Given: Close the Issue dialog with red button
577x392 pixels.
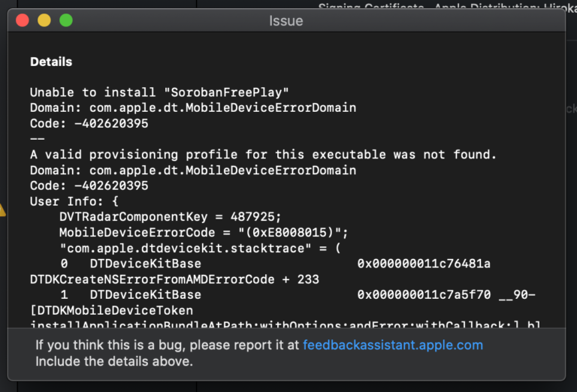Looking at the screenshot, I should (x=23, y=20).
